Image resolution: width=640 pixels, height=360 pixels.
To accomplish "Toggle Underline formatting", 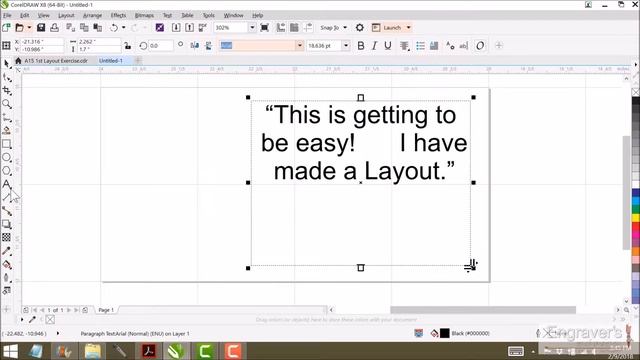I will [388, 46].
